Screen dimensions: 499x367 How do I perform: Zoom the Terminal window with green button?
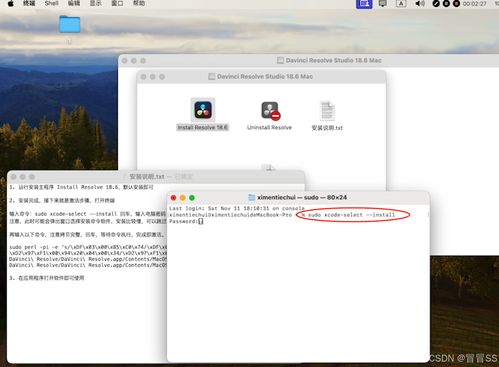pyautogui.click(x=192, y=198)
